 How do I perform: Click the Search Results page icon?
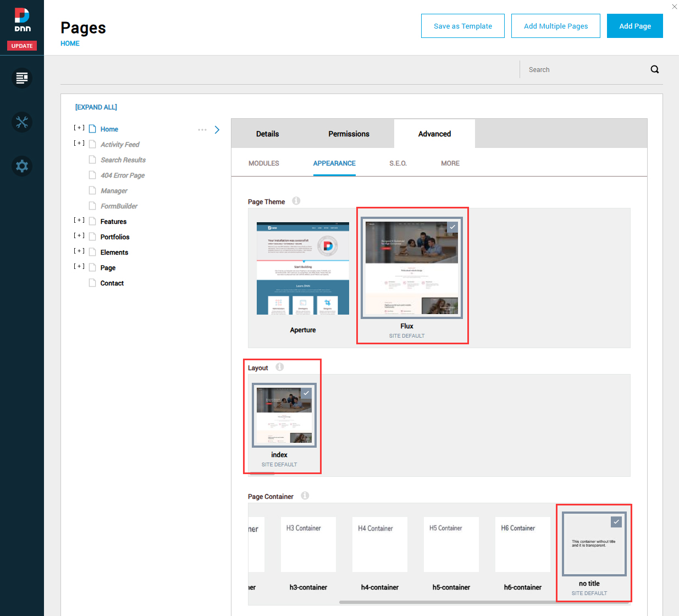pyautogui.click(x=92, y=159)
